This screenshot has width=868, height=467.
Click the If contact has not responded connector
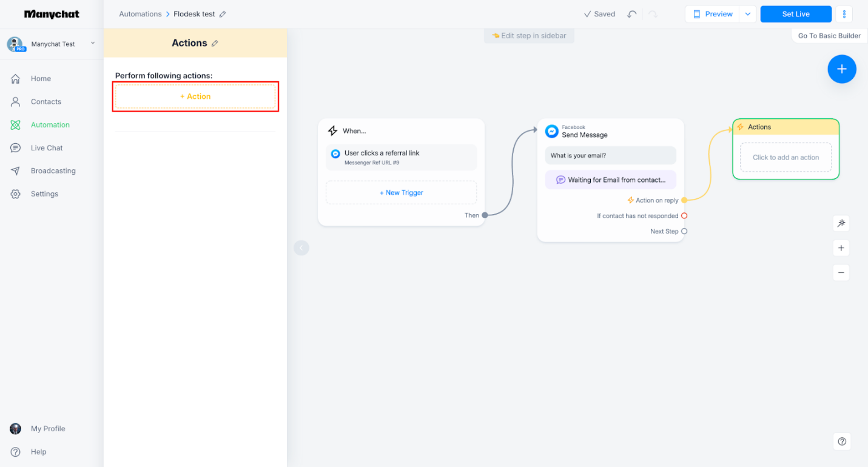tap(684, 215)
